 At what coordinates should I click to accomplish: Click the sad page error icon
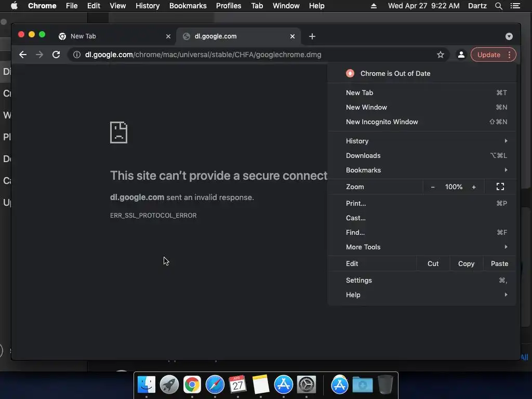click(119, 132)
